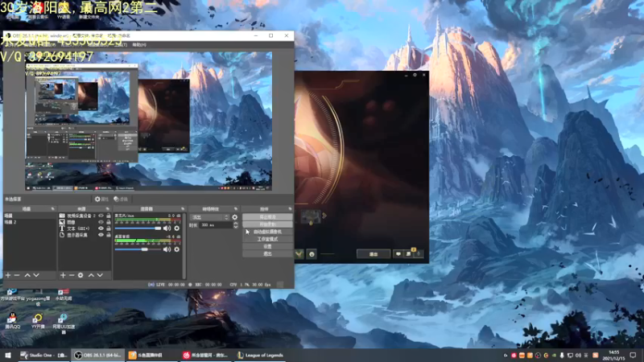Click settings gear in League client titlebar
The image size is (644, 362).
tap(415, 75)
